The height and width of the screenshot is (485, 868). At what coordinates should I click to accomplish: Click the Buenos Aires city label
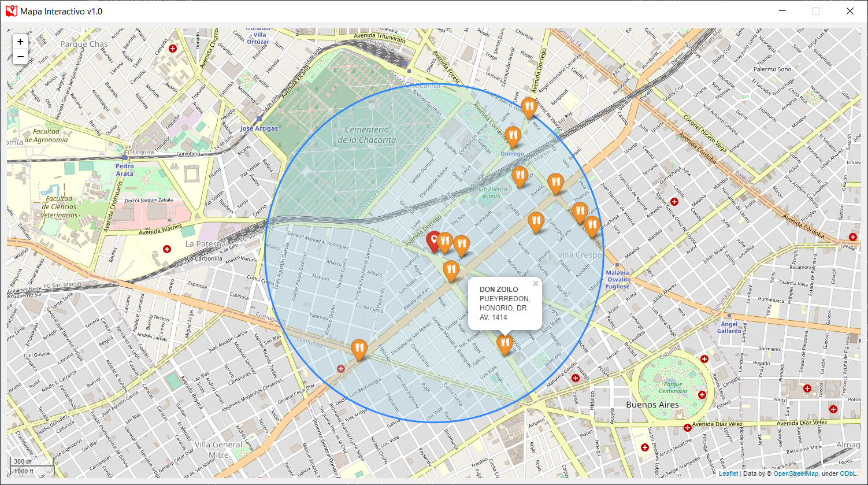click(x=653, y=405)
